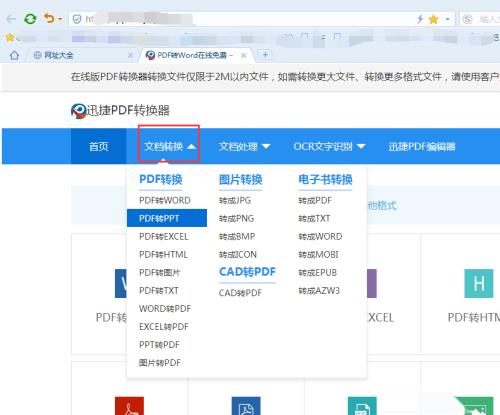Click the home icon in tab bar

pyautogui.click(x=14, y=55)
